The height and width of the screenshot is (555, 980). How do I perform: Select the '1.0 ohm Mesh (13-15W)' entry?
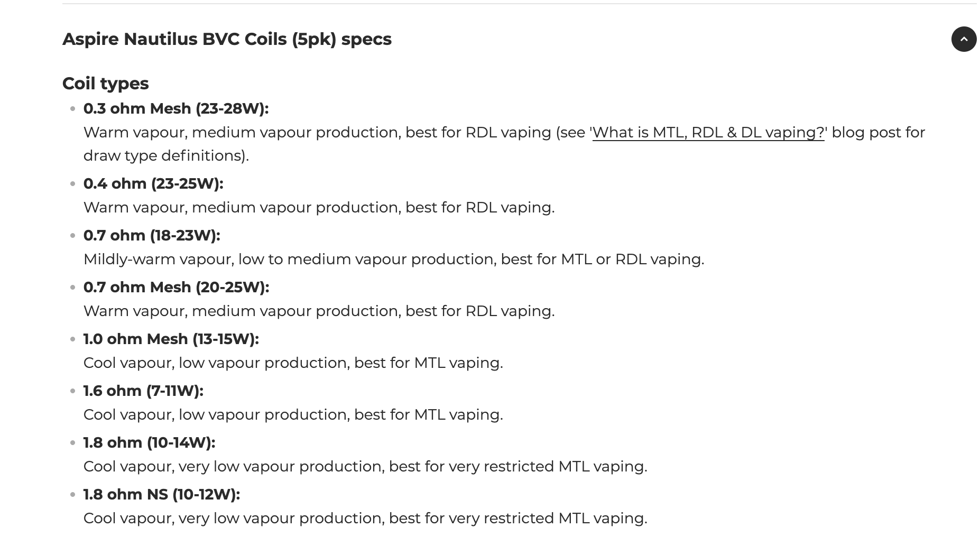pos(171,339)
